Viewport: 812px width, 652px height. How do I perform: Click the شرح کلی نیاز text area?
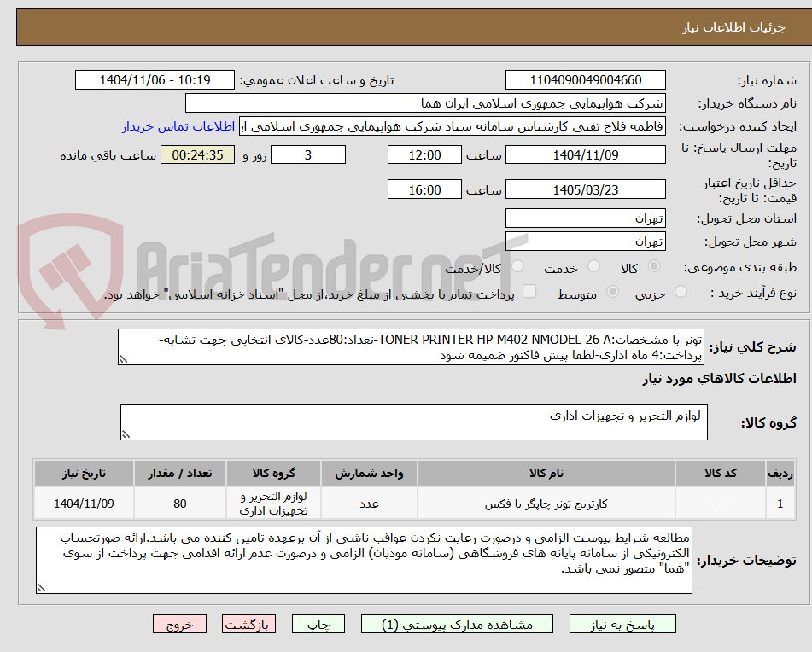(x=412, y=347)
